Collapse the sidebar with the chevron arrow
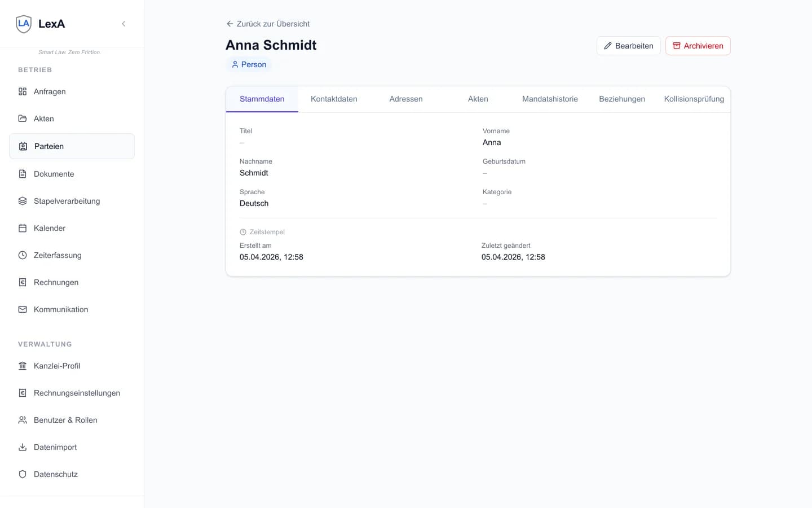 pyautogui.click(x=123, y=24)
